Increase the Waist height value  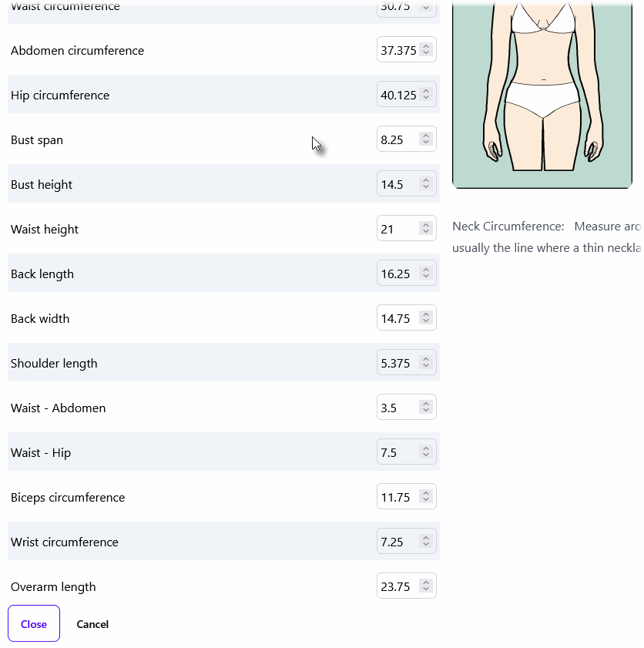coord(426,224)
